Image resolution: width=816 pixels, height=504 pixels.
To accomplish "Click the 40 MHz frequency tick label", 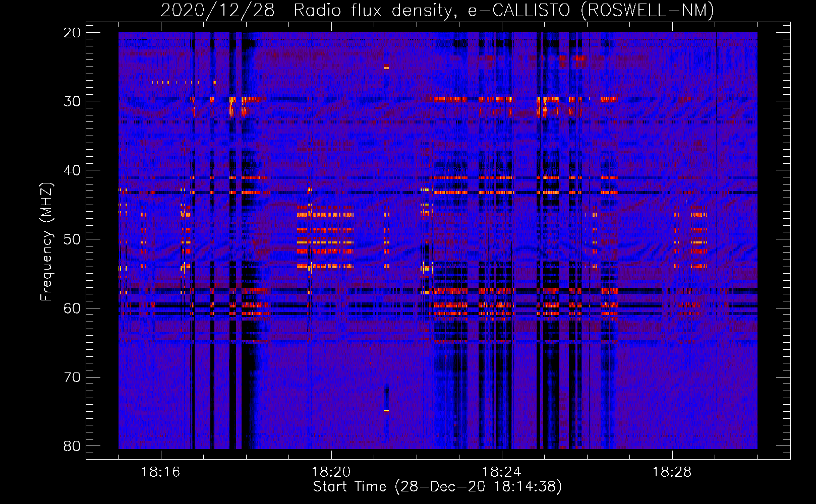I will (x=72, y=170).
